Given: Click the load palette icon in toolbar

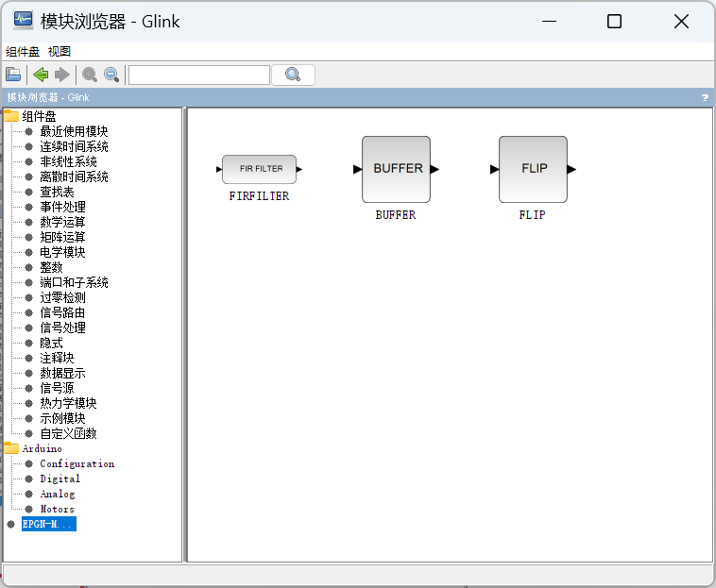Looking at the screenshot, I should point(13,75).
